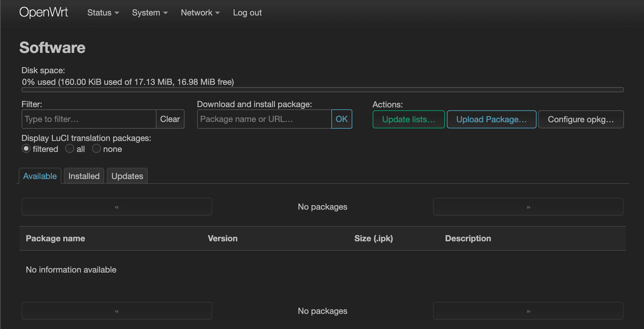Viewport: 644px width, 329px height.
Task: Click the Update lists button
Action: 408,119
